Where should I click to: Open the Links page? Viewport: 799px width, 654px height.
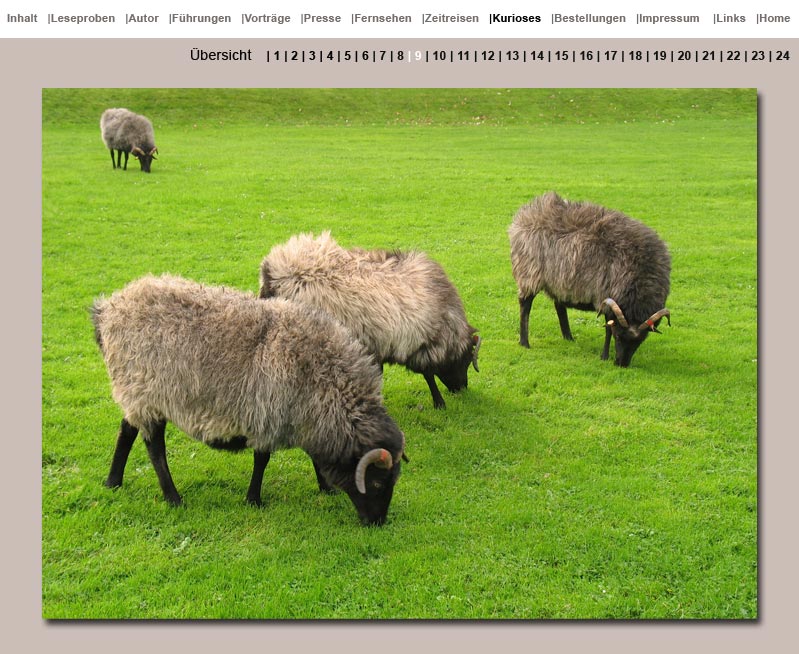tap(730, 18)
